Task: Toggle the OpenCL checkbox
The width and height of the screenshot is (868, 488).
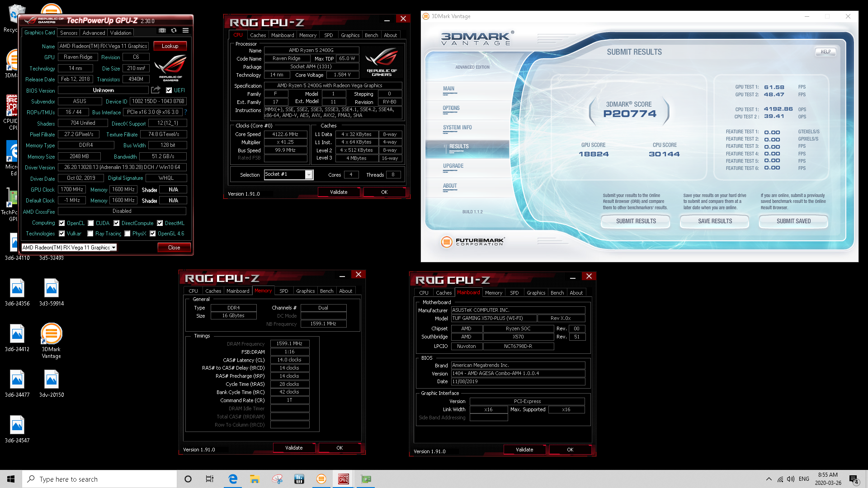Action: [x=62, y=223]
